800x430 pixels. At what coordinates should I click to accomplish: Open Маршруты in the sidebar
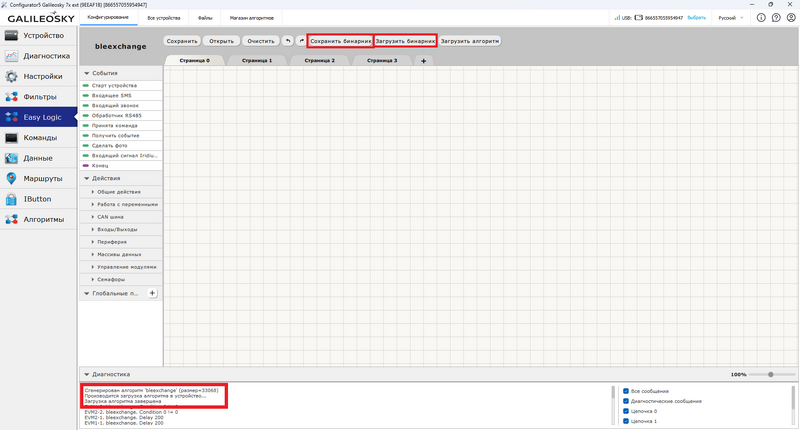(x=38, y=179)
